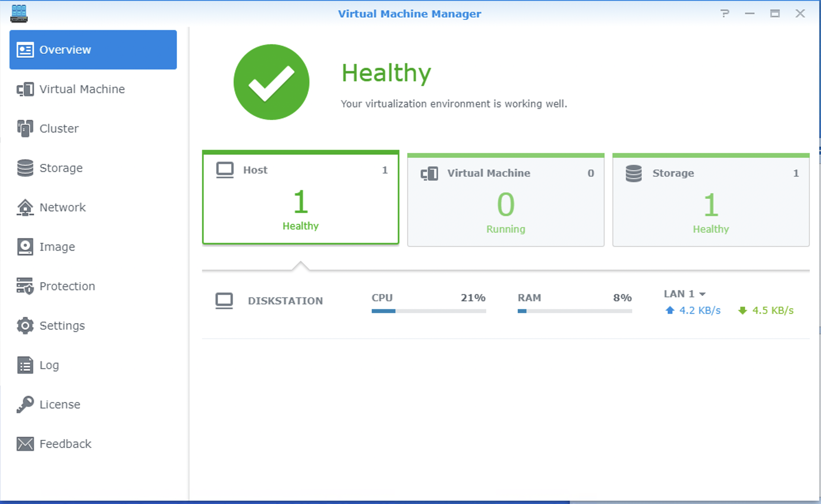The width and height of the screenshot is (821, 504).
Task: Go to Virtual Machine in sidebar
Action: [x=82, y=90]
